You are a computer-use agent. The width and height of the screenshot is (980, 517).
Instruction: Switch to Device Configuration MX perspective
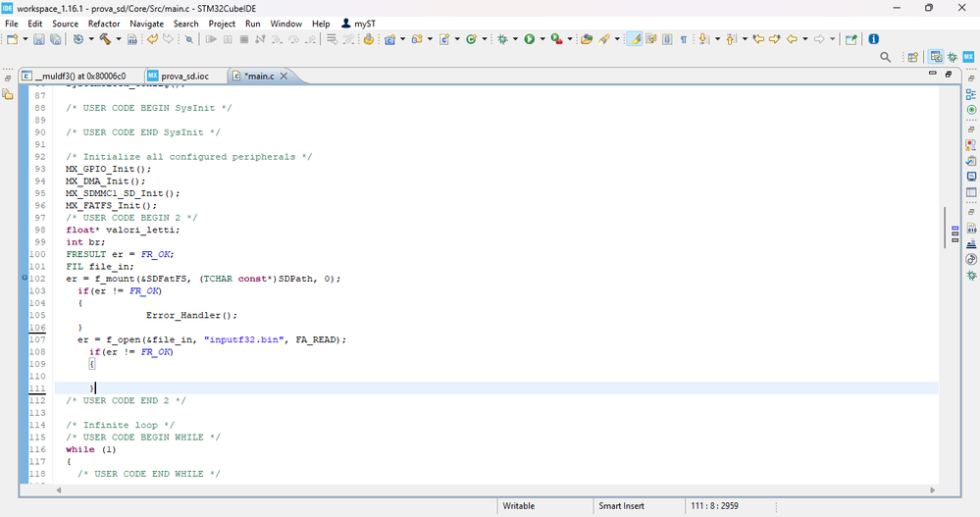click(968, 58)
